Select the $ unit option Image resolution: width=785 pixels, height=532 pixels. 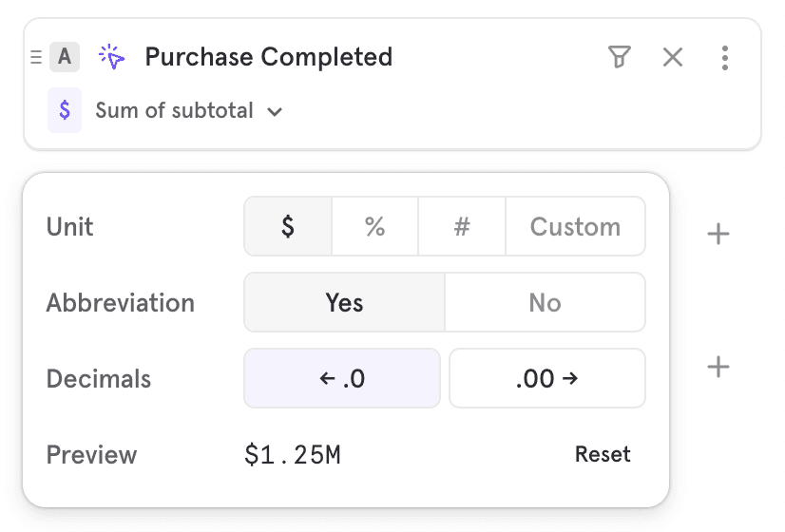[288, 227]
